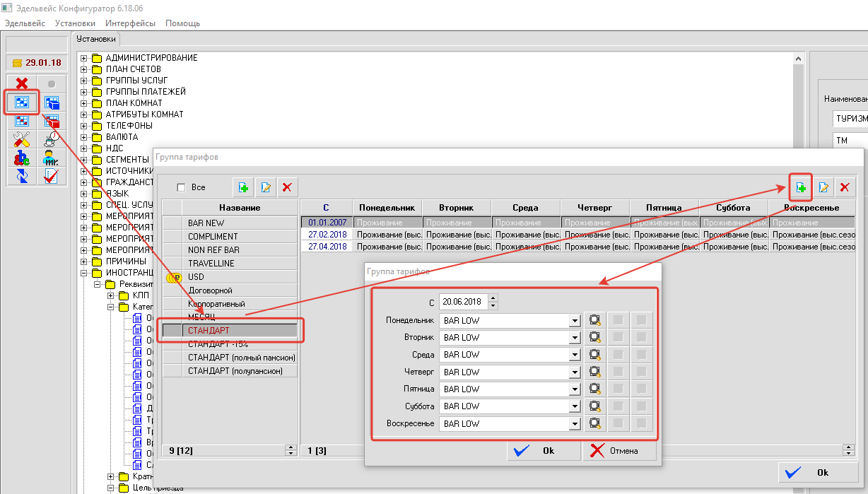Expand the АДМИНИСТРИРОВАНИЕ tree folder
This screenshot has height=494, width=868.
click(84, 58)
